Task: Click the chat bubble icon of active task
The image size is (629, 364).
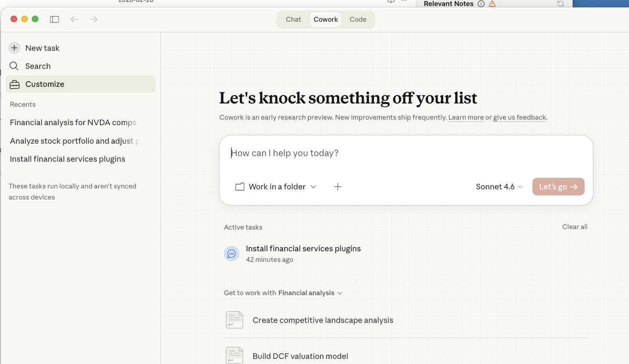Action: pyautogui.click(x=232, y=254)
